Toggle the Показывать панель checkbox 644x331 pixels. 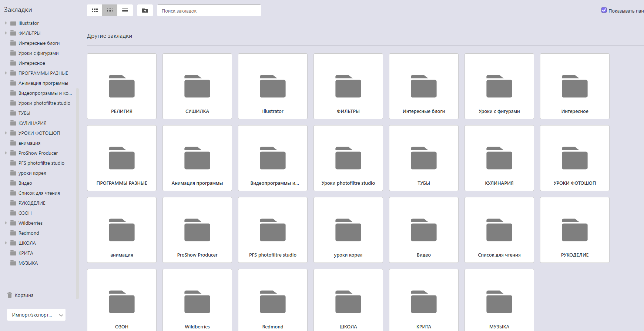(x=604, y=10)
